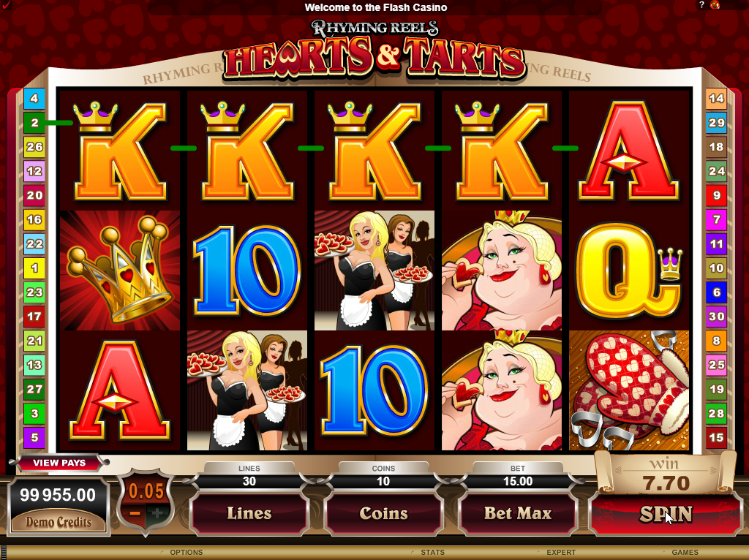This screenshot has height=560, width=749.
Task: Increase coin size with plus icon
Action: (x=157, y=514)
